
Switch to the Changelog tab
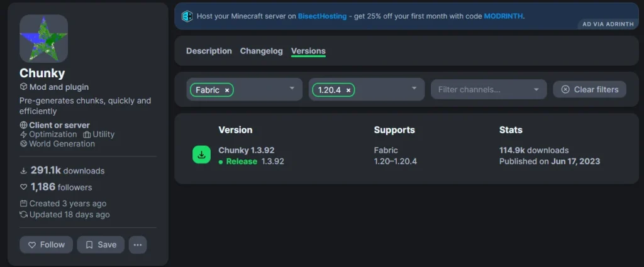[x=261, y=51]
